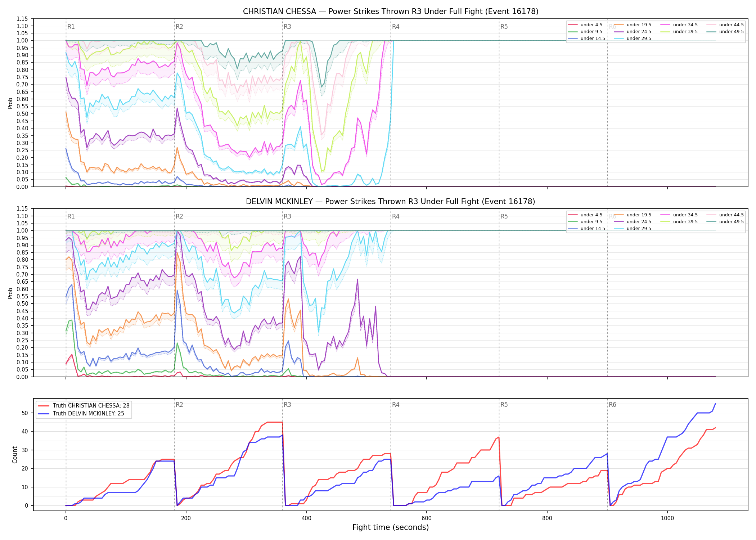Click the R2 round marker in Count chart

pyautogui.click(x=179, y=405)
